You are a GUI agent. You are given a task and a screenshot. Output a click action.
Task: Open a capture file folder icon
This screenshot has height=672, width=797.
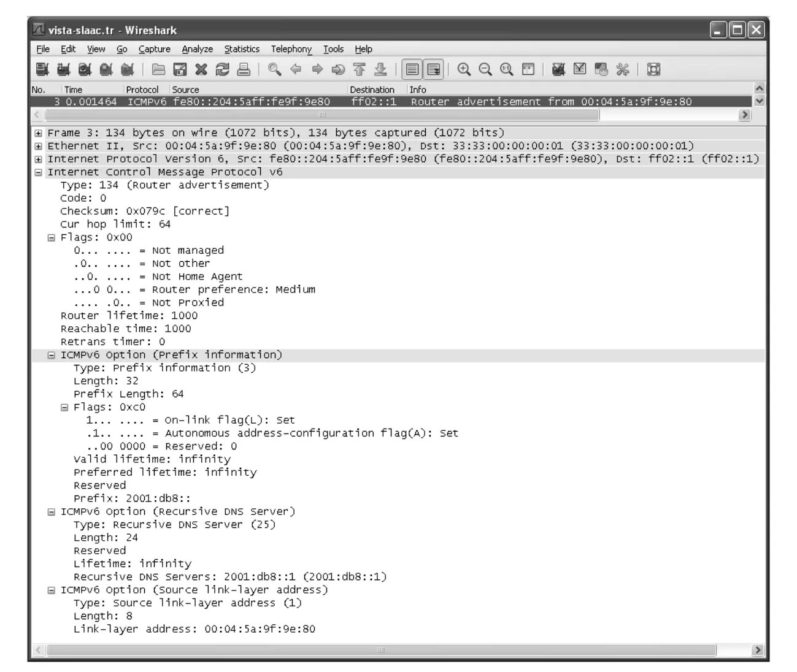pos(159,70)
